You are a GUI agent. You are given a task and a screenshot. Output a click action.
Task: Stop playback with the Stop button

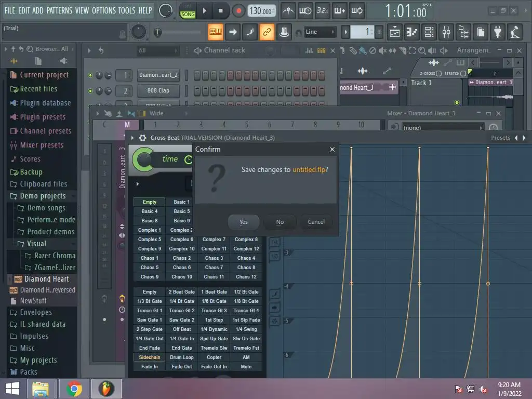[220, 11]
